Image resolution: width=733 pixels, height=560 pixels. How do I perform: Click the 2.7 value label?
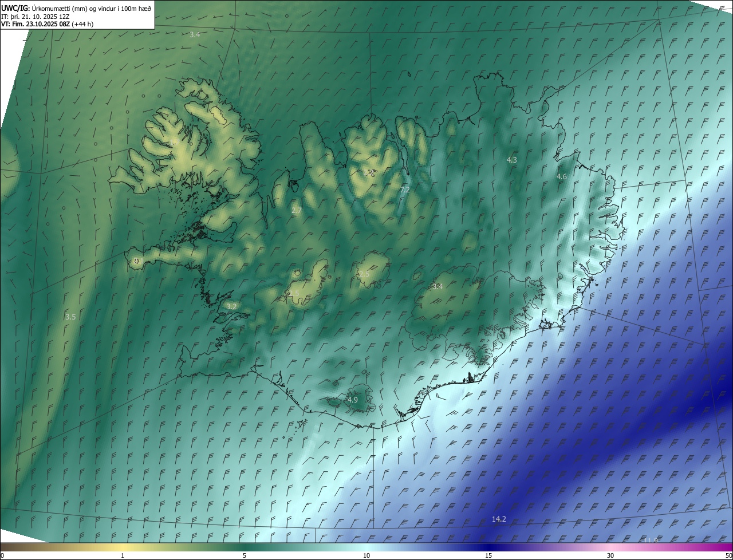297,211
